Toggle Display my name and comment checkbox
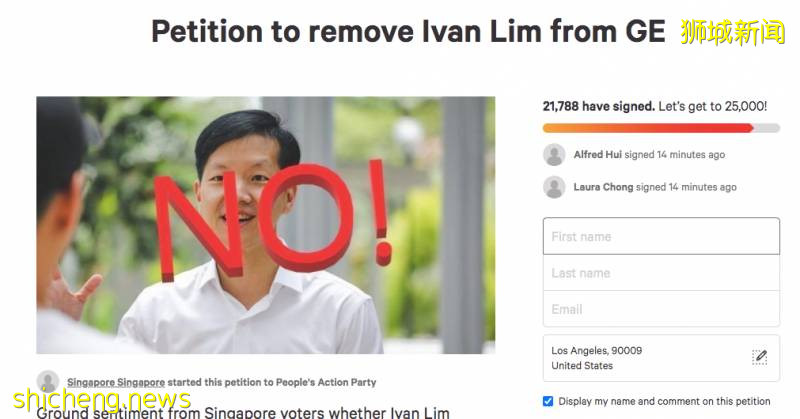This screenshot has height=419, width=800. 548,401
